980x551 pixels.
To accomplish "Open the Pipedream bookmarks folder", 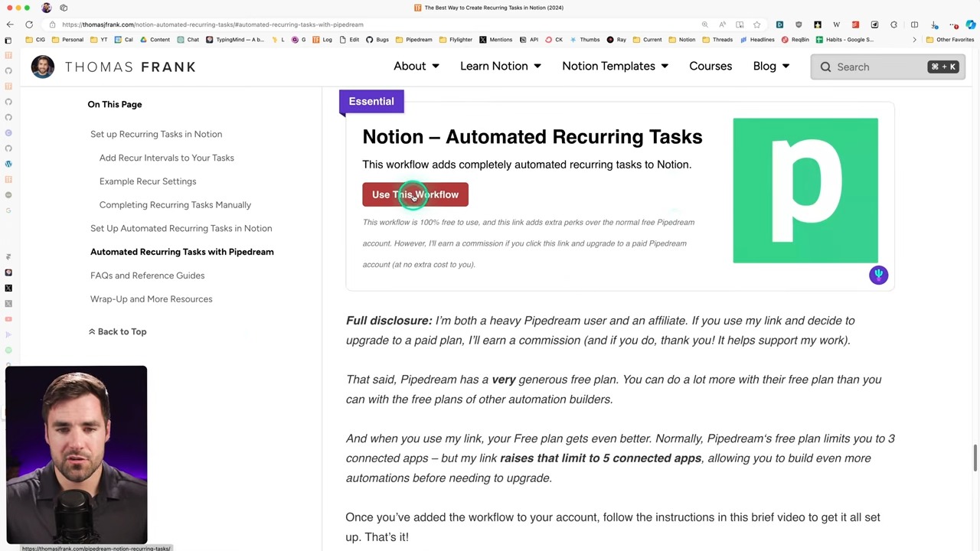I will (x=414, y=40).
